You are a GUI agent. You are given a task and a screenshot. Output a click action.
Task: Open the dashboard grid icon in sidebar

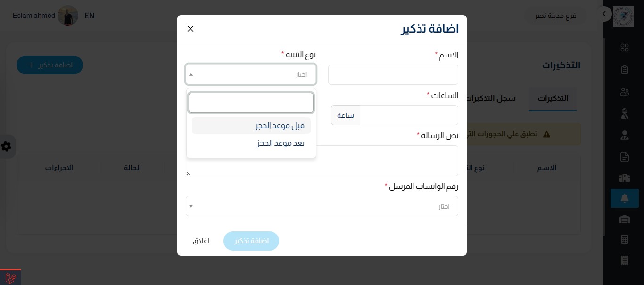(625, 48)
